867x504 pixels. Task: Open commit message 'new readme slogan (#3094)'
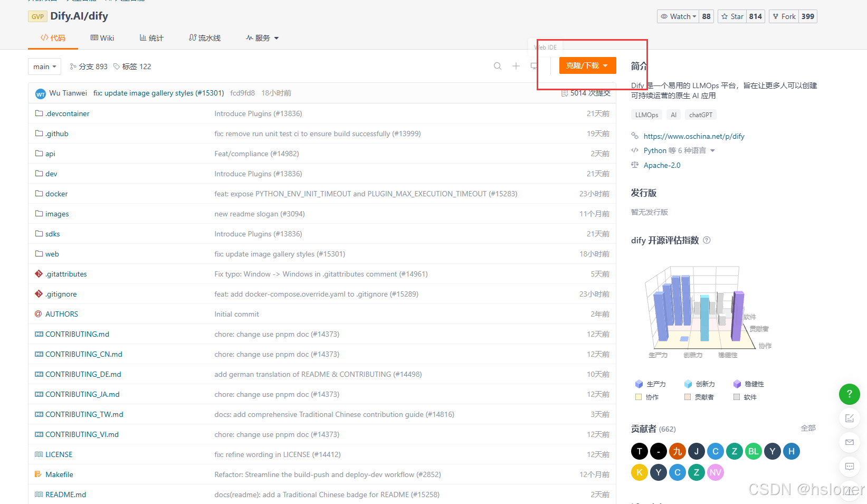tap(260, 214)
